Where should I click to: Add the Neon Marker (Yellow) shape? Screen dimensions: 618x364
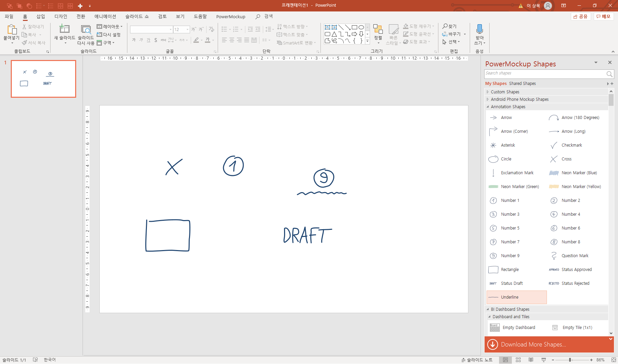[x=577, y=187]
